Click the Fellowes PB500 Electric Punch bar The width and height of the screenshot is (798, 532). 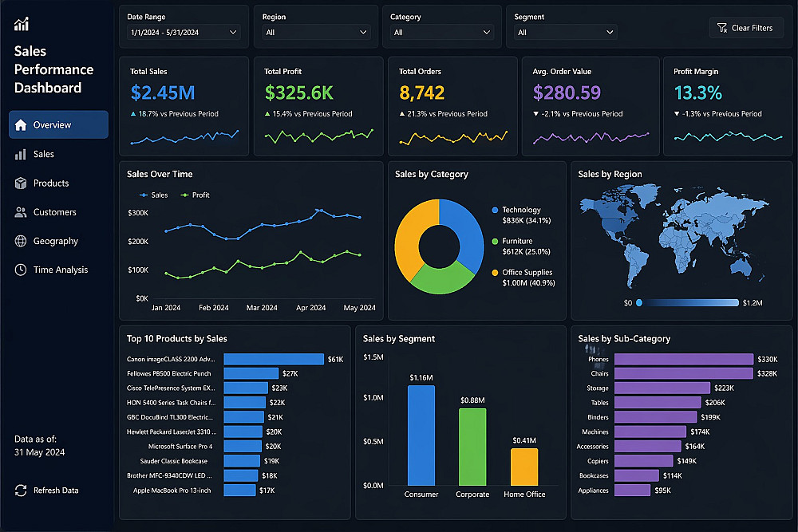click(x=251, y=373)
